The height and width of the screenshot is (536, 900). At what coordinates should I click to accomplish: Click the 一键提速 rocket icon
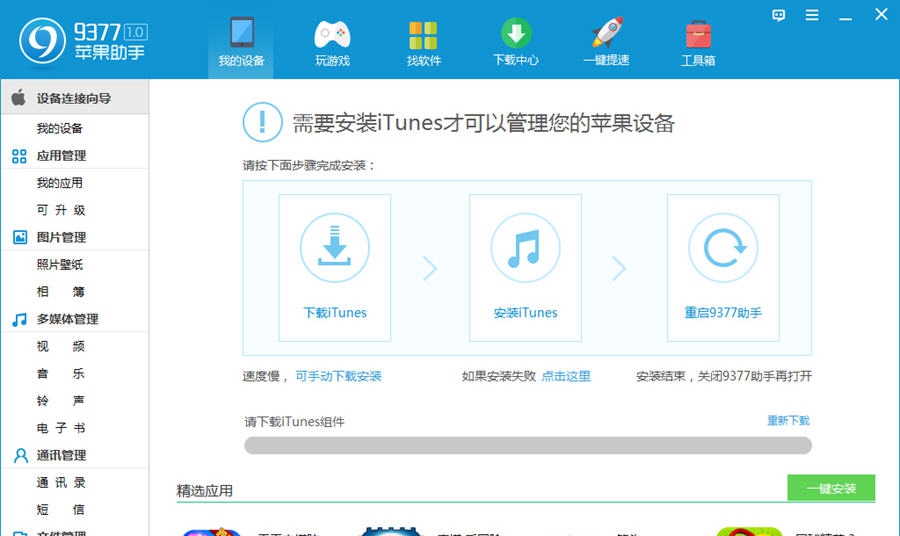(607, 33)
